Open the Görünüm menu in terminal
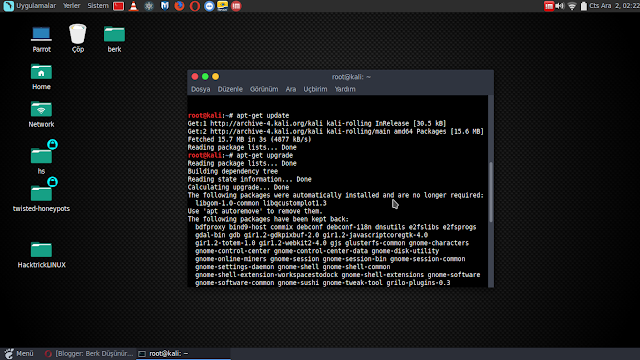 pos(264,89)
